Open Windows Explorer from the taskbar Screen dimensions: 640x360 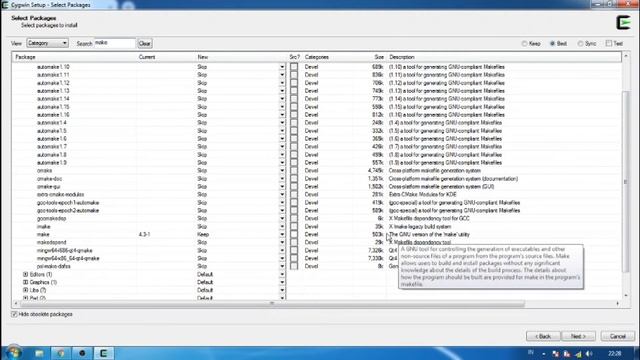point(39,353)
